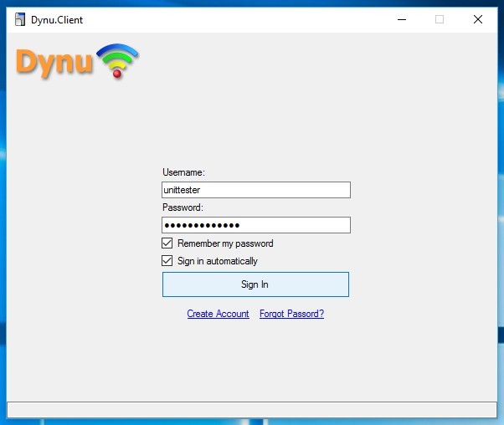Click the 'Dynu.Client' window title text

tap(57, 20)
